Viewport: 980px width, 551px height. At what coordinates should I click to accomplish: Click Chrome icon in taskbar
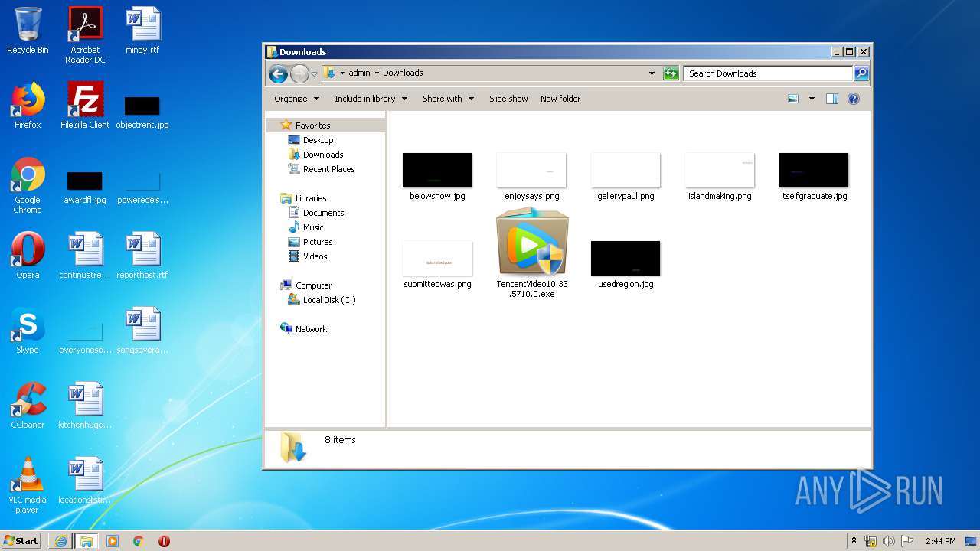click(139, 541)
